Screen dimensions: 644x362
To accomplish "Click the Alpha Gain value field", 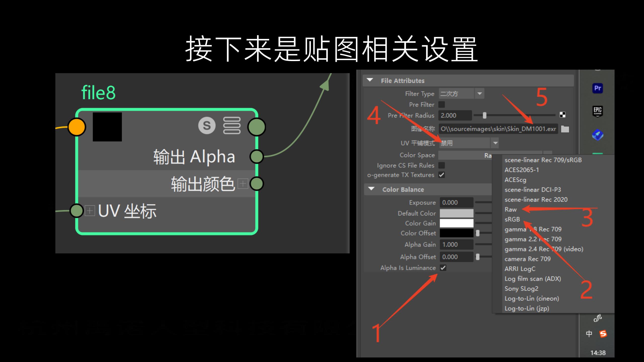I will coord(456,244).
